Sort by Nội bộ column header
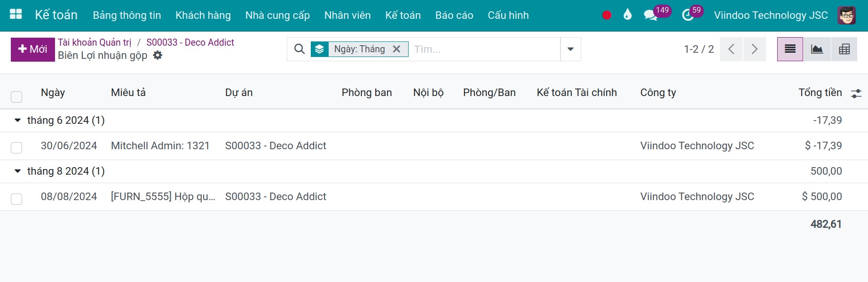The image size is (868, 282). point(428,92)
